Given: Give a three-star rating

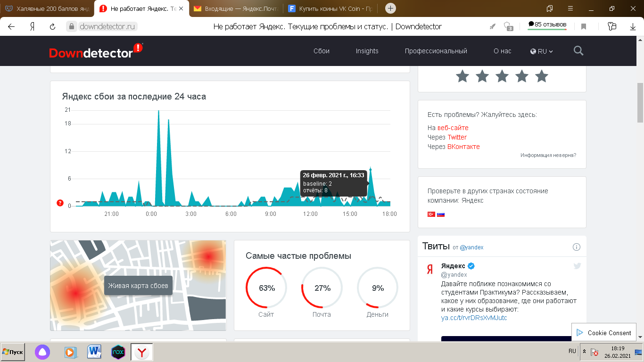Looking at the screenshot, I should (502, 76).
